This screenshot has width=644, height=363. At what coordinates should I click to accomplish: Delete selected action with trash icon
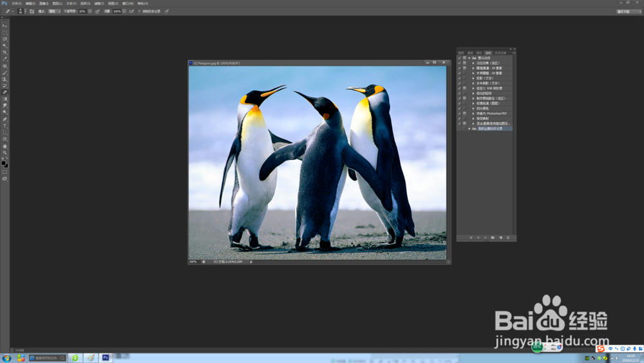(508, 238)
